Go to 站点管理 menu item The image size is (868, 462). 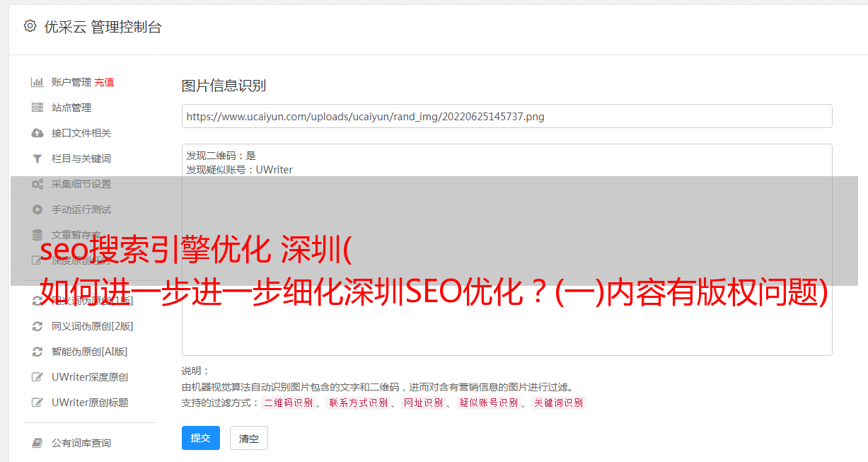point(71,108)
